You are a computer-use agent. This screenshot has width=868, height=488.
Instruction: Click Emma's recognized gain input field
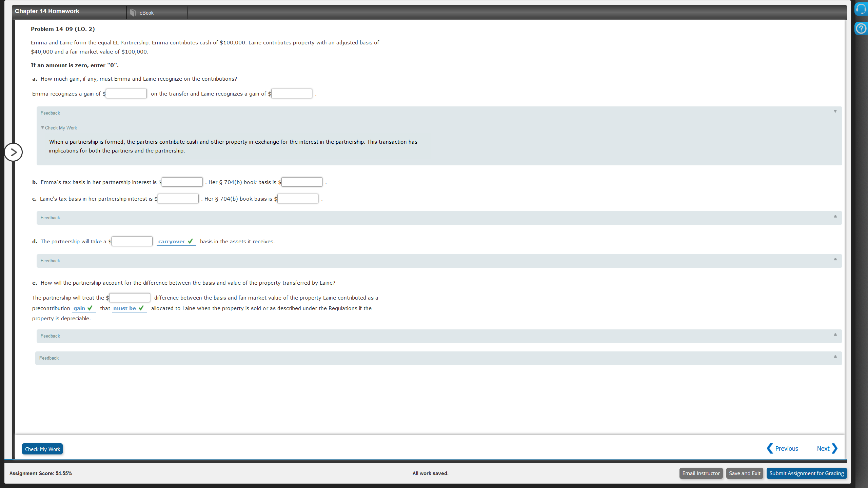[126, 94]
